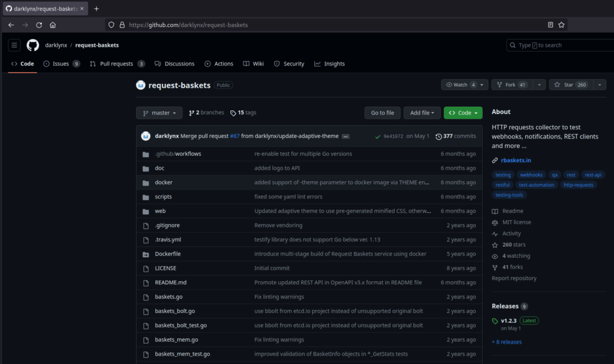Viewport: 614px width, 364px height.
Task: Open the Issues tab
Action: tap(61, 64)
